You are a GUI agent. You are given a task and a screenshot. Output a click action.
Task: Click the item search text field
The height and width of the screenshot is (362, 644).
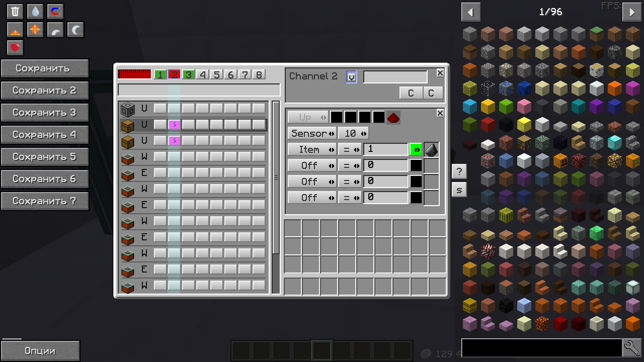click(541, 348)
